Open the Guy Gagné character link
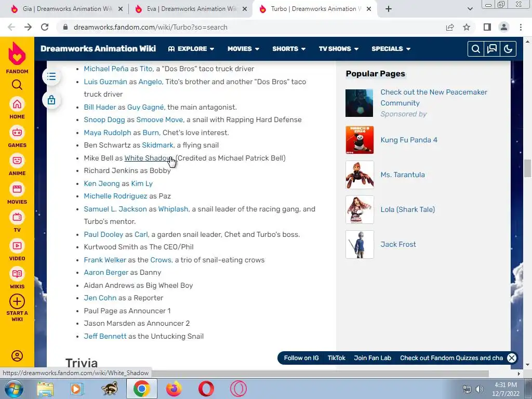This screenshot has height=399, width=532. click(145, 107)
